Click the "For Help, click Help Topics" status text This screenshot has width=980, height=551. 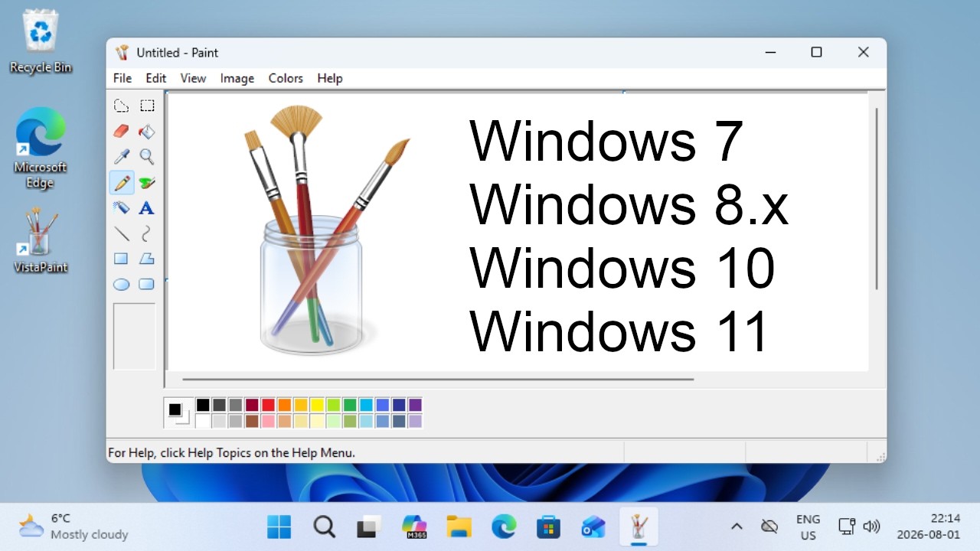(x=231, y=452)
